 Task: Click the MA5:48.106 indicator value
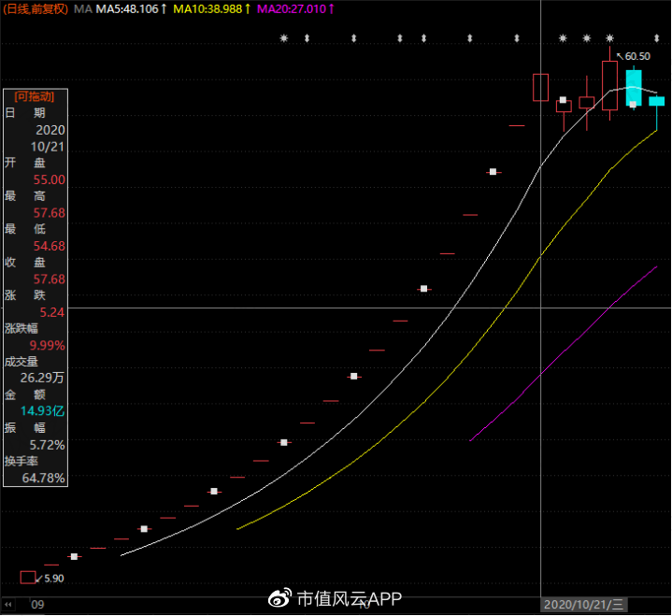(x=131, y=9)
